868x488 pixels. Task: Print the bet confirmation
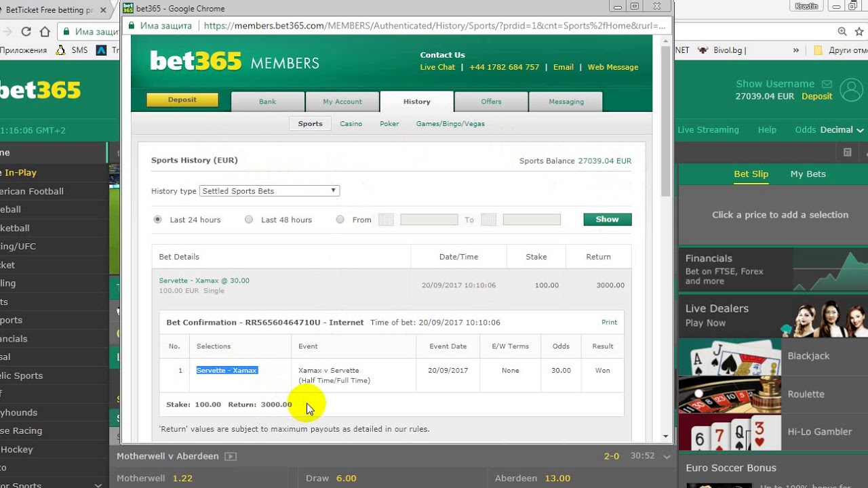(x=609, y=322)
